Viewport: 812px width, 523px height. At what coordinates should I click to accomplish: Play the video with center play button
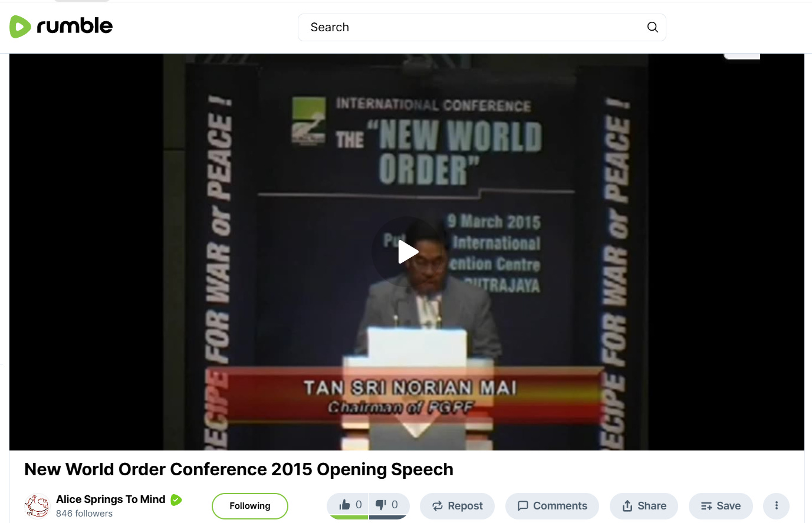pos(407,252)
